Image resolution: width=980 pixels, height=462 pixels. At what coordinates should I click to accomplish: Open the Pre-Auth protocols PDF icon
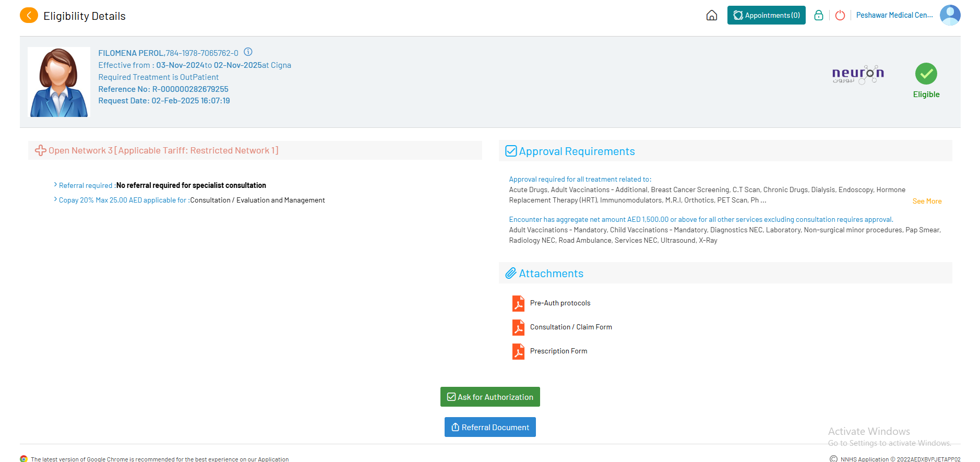click(518, 303)
